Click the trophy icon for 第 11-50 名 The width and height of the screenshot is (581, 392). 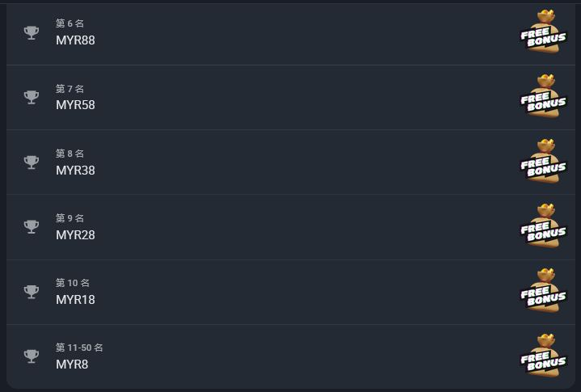tap(32, 356)
